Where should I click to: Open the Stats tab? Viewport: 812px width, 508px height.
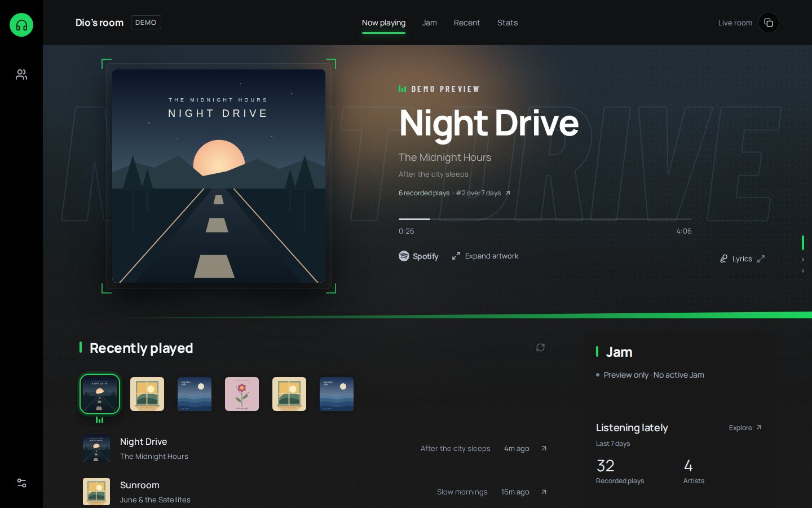pyautogui.click(x=507, y=23)
